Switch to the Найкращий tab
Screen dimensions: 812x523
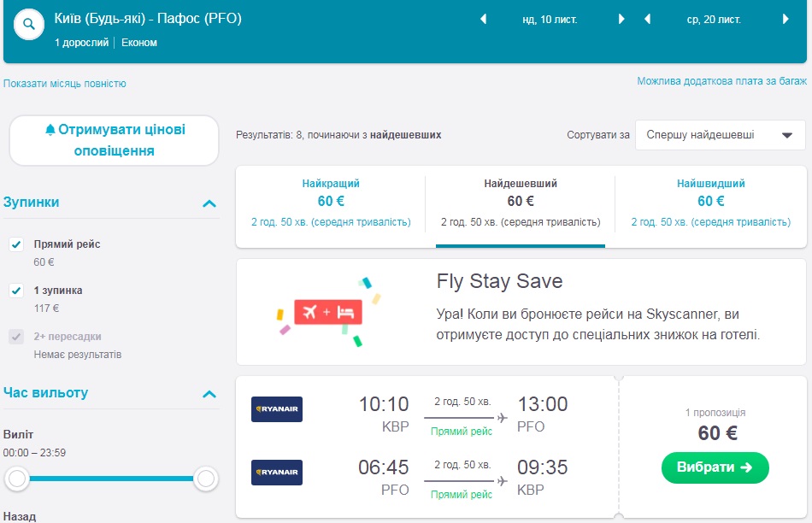pyautogui.click(x=331, y=203)
